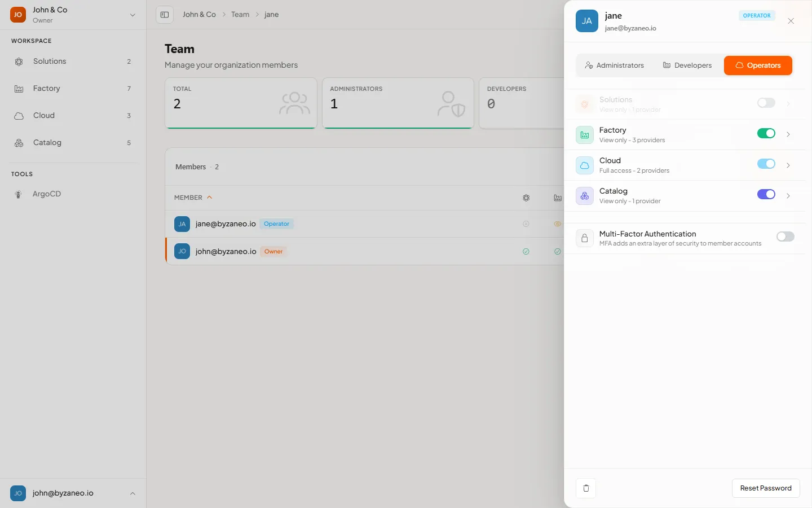Click jane's Factory view-only eye icon
This screenshot has width=812, height=508.
[558, 224]
